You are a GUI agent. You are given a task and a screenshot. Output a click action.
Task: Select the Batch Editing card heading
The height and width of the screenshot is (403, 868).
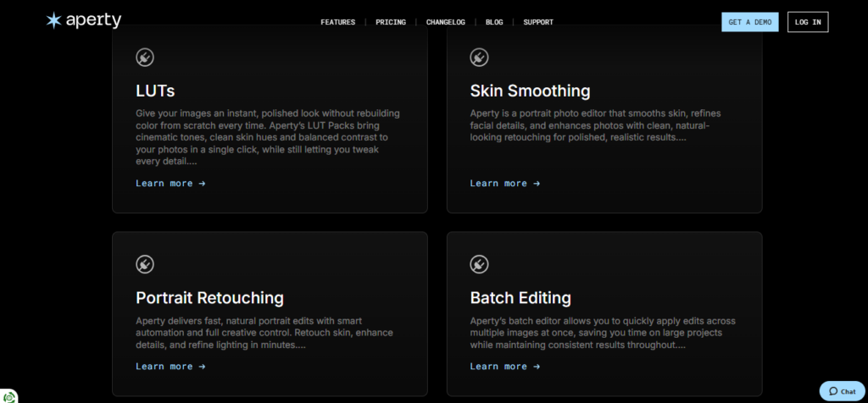click(520, 298)
